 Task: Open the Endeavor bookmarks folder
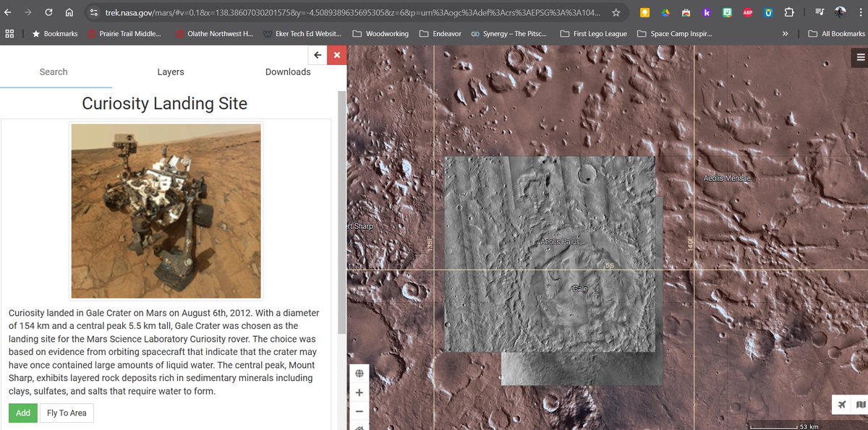(440, 33)
